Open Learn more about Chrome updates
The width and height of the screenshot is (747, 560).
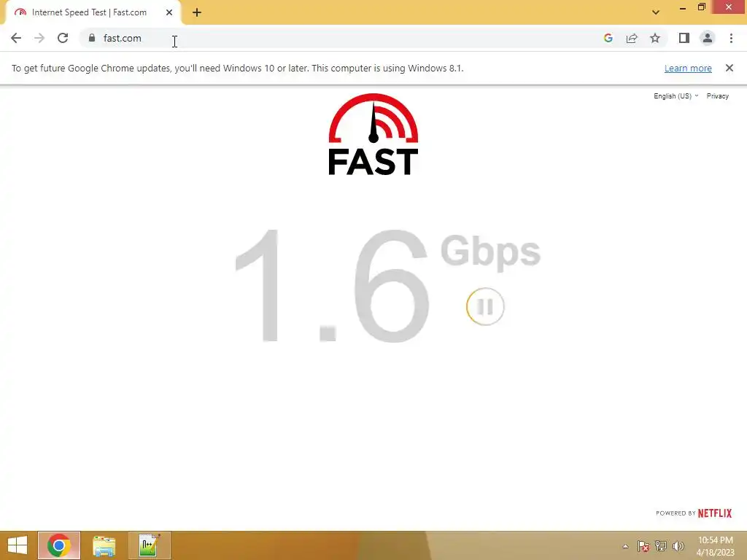(x=688, y=68)
